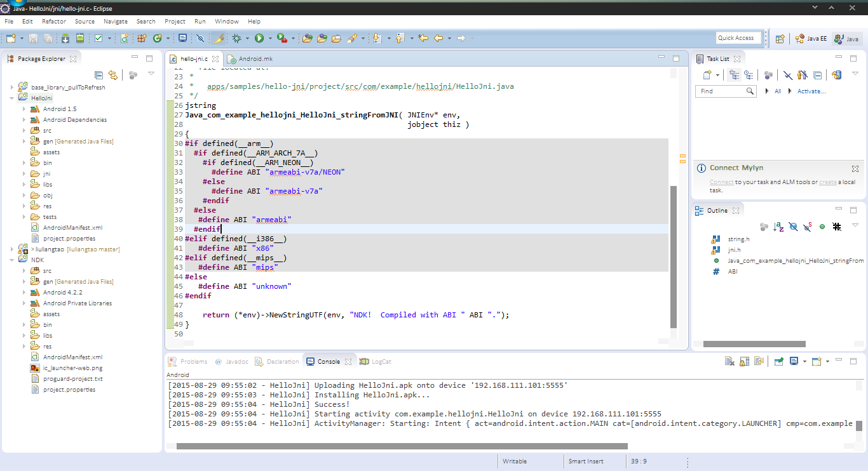
Task: Expand the jni folder in HelloJni
Action: pyautogui.click(x=24, y=174)
